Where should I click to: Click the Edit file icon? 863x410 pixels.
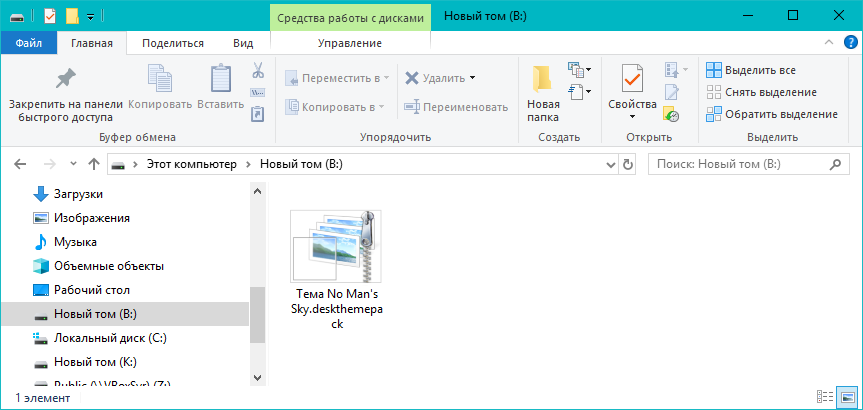point(672,91)
